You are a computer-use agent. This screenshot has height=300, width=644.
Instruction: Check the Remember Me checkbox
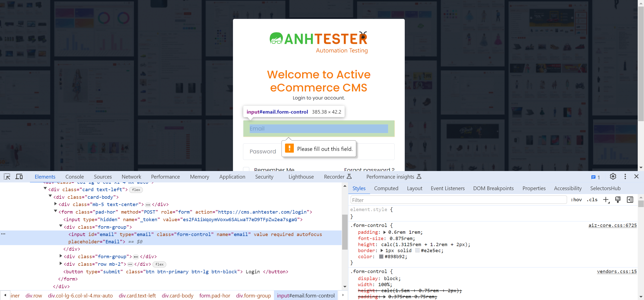tap(246, 169)
